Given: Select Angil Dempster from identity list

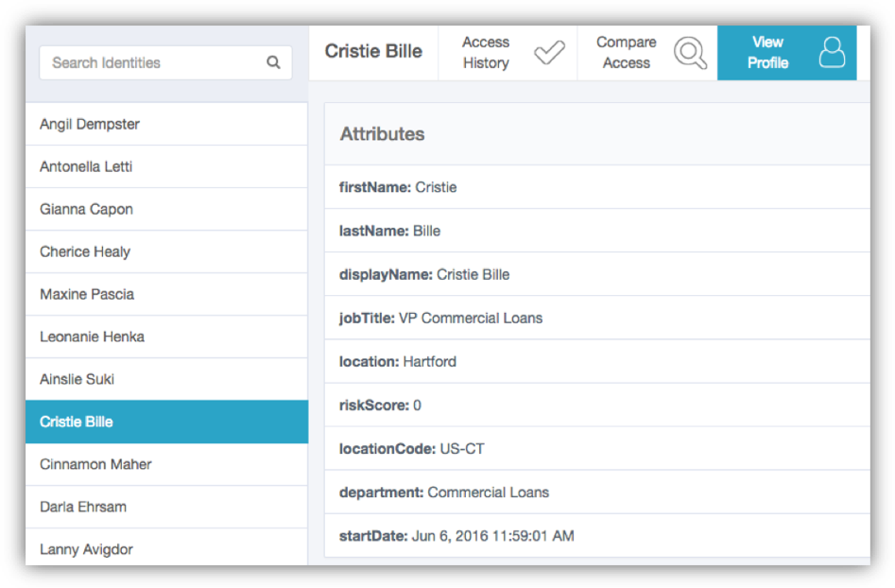Looking at the screenshot, I should 166,125.
